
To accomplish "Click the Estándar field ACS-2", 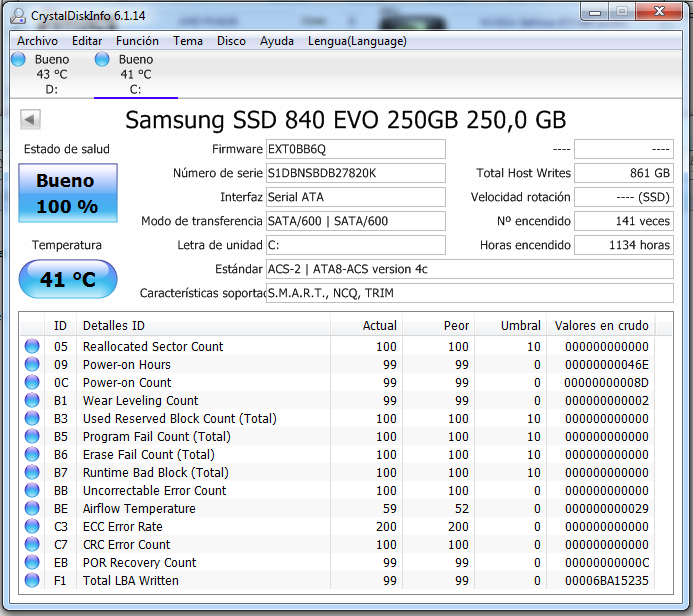I will pyautogui.click(x=470, y=269).
